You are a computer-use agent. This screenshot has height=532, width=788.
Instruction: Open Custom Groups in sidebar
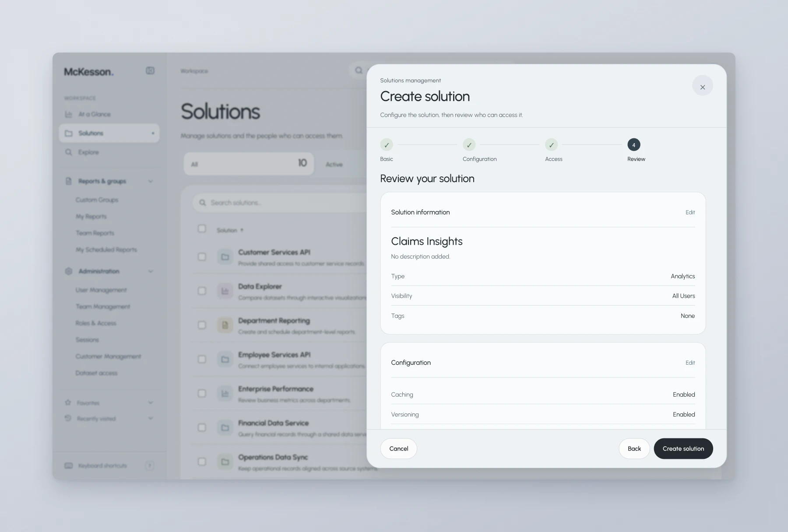pos(97,200)
